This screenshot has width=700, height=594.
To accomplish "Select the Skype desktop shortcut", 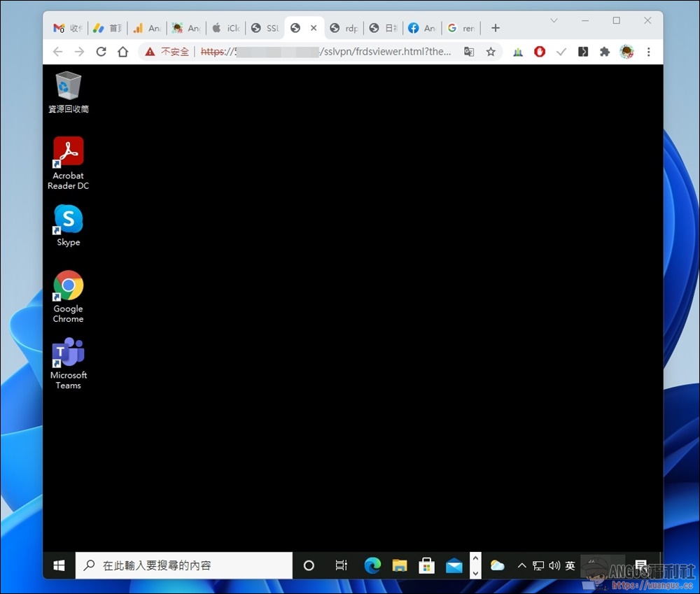I will [68, 226].
